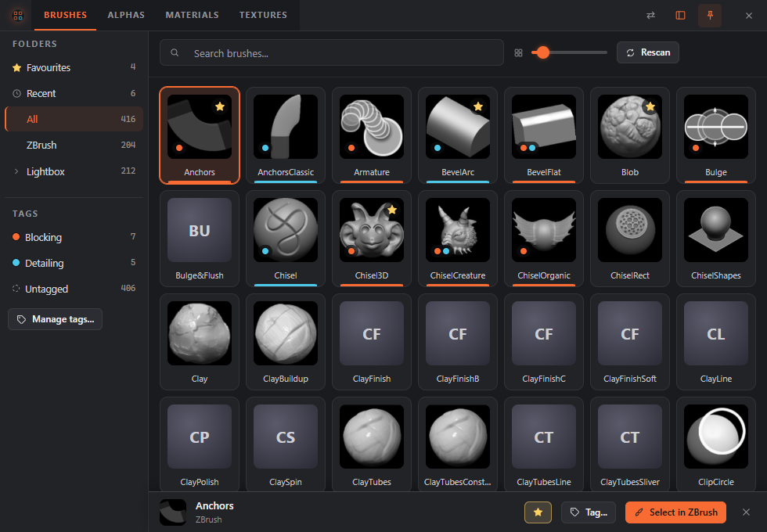Select the ClayFinishB brush

[458, 342]
